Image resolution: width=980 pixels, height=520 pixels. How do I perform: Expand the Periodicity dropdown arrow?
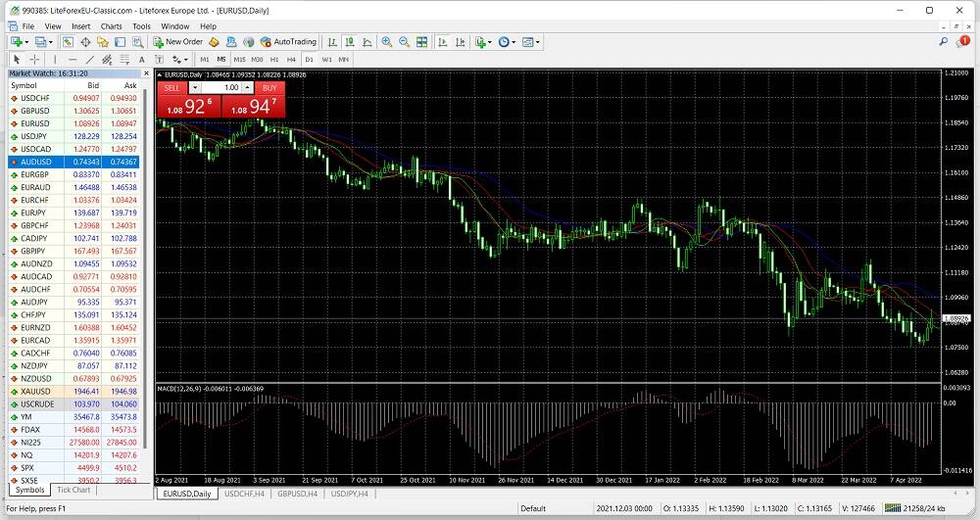[x=514, y=42]
